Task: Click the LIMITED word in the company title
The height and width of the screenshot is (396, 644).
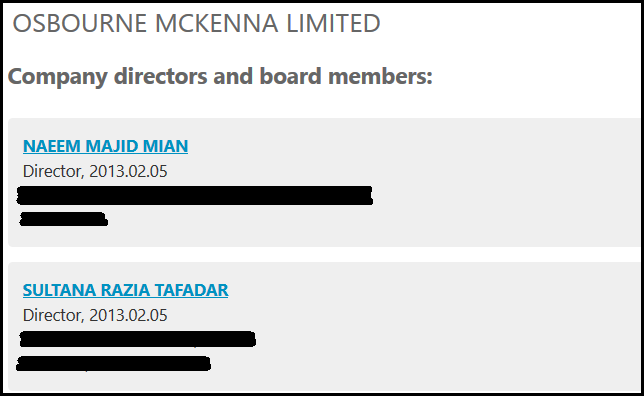Action: tap(333, 23)
